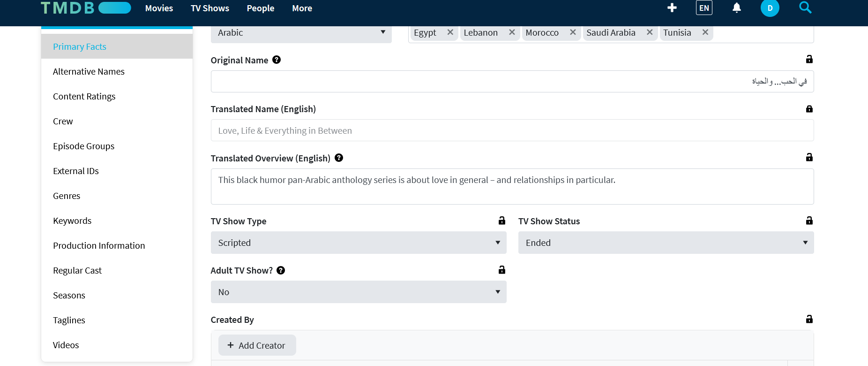Switch language with the EN button

[703, 8]
